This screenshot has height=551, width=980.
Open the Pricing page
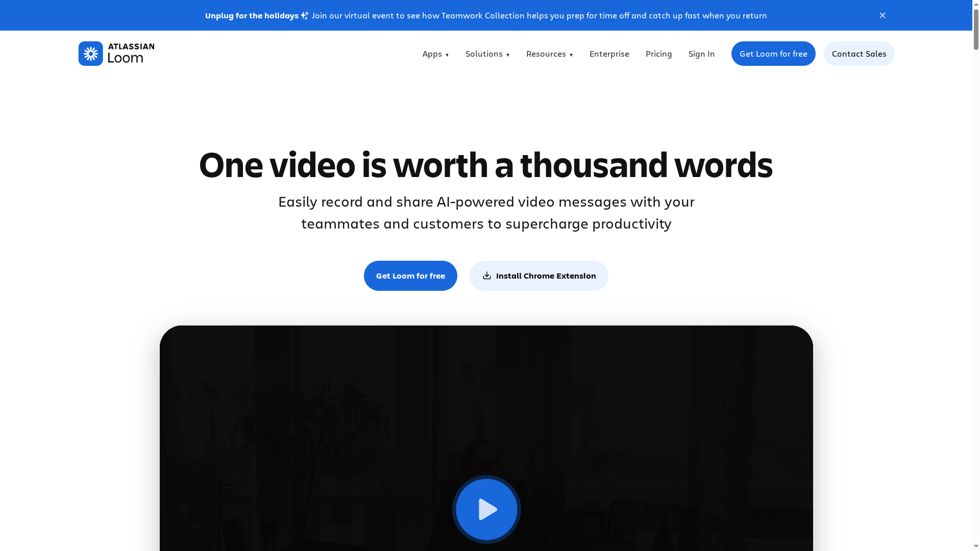tap(658, 54)
